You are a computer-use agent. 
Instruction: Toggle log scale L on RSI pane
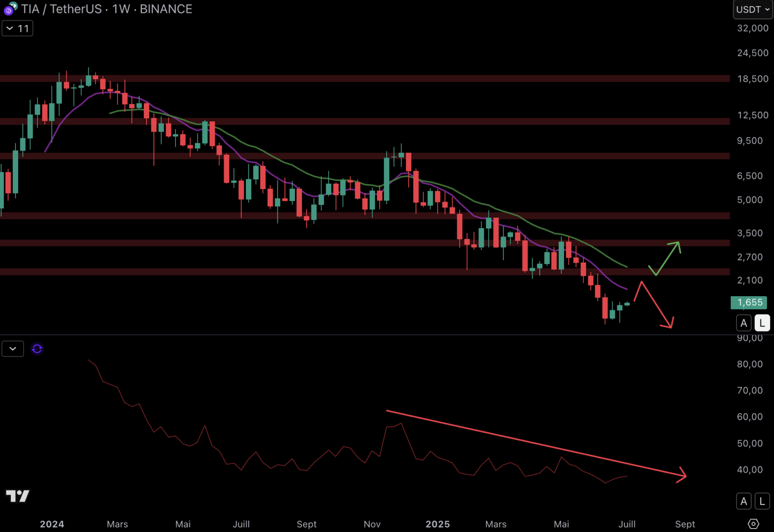coord(762,501)
